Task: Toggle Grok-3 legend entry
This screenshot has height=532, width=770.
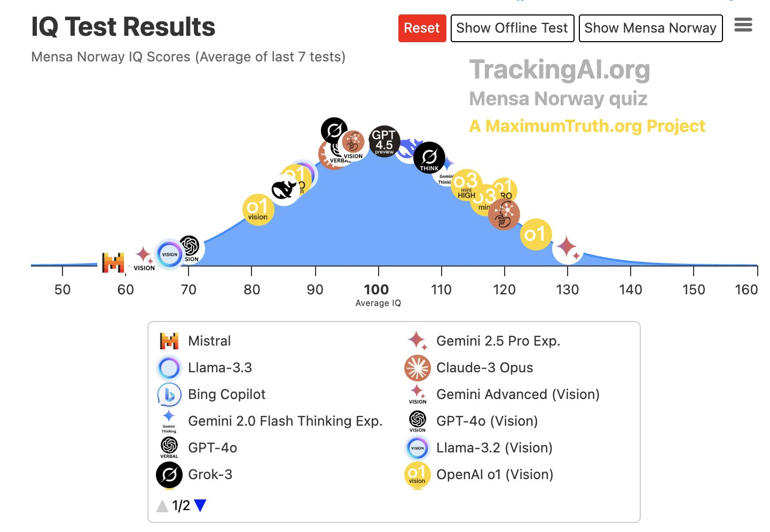Action: click(x=194, y=474)
